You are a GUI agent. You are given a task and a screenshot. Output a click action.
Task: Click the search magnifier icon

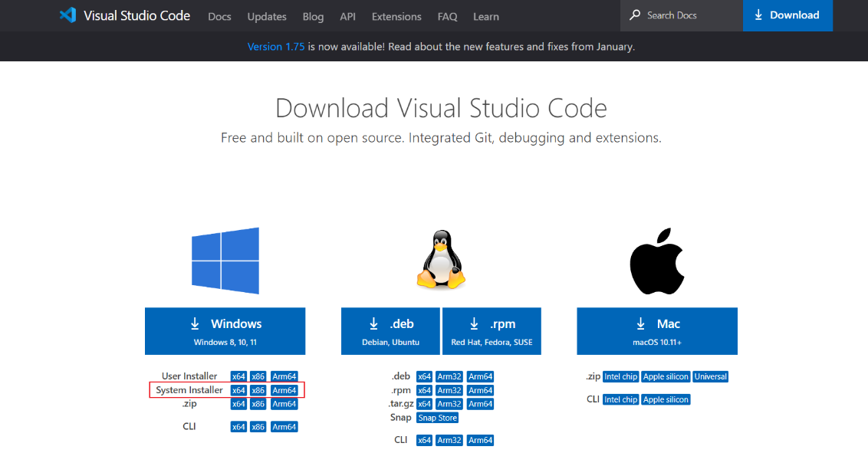635,15
